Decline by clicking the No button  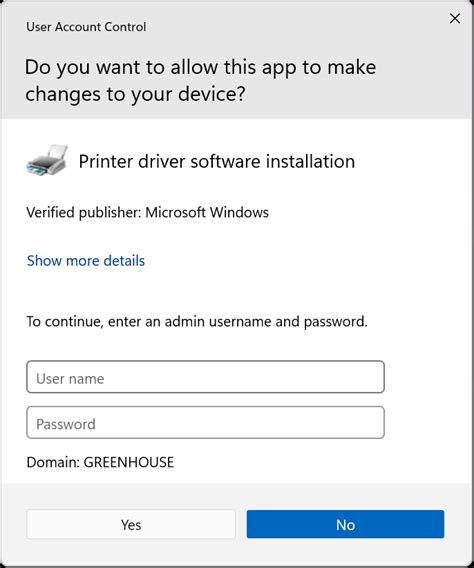345,524
